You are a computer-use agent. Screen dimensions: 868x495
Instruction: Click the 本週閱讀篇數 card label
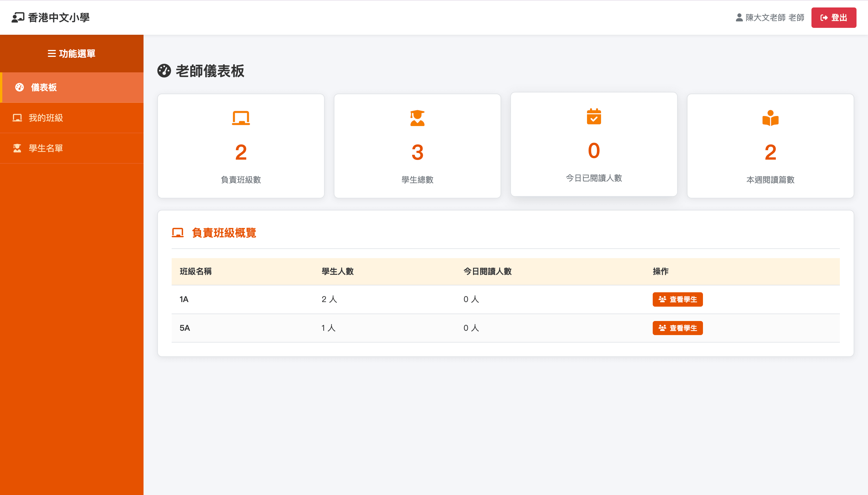(770, 180)
